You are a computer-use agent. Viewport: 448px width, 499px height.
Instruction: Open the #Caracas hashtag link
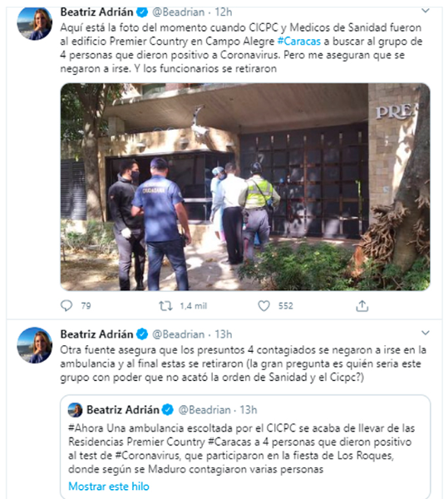(x=299, y=42)
